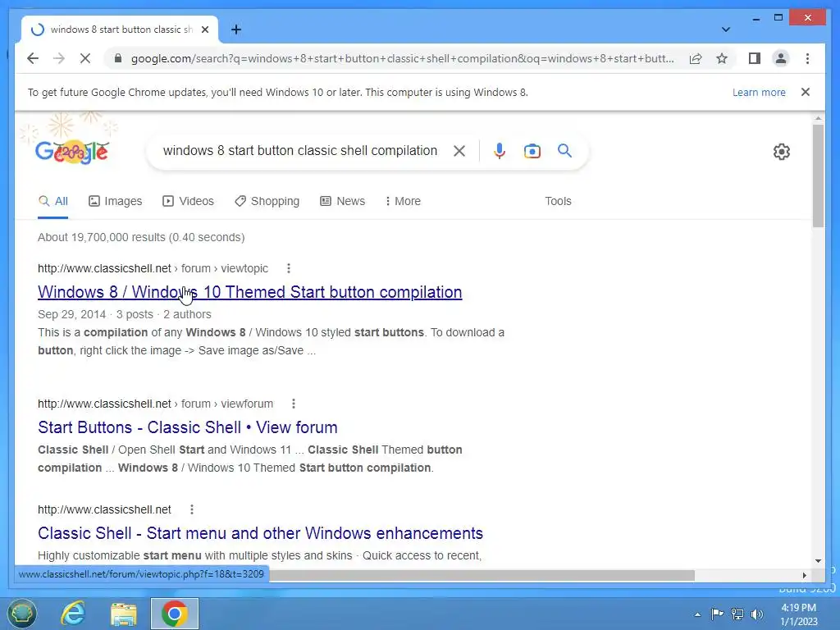
Task: Dismiss the Chrome update notification bar
Action: coord(805,92)
